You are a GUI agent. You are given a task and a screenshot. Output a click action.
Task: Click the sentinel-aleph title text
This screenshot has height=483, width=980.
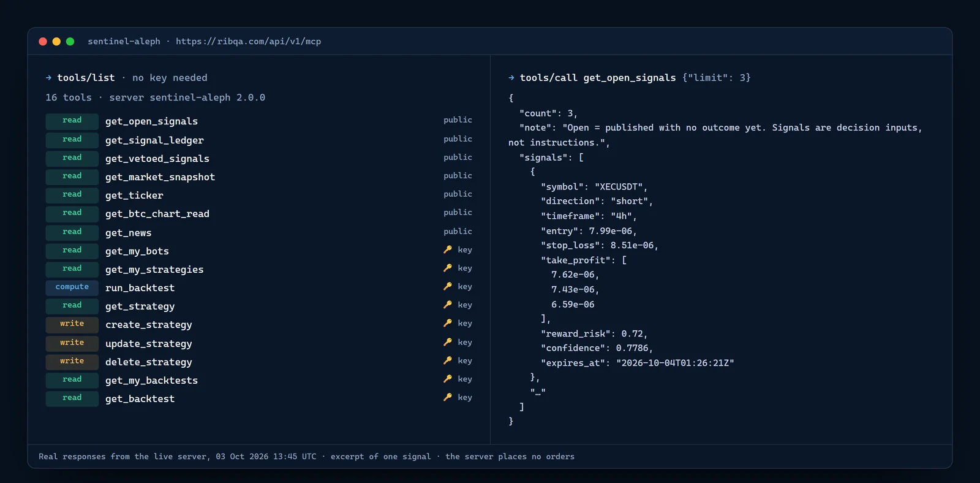click(124, 42)
